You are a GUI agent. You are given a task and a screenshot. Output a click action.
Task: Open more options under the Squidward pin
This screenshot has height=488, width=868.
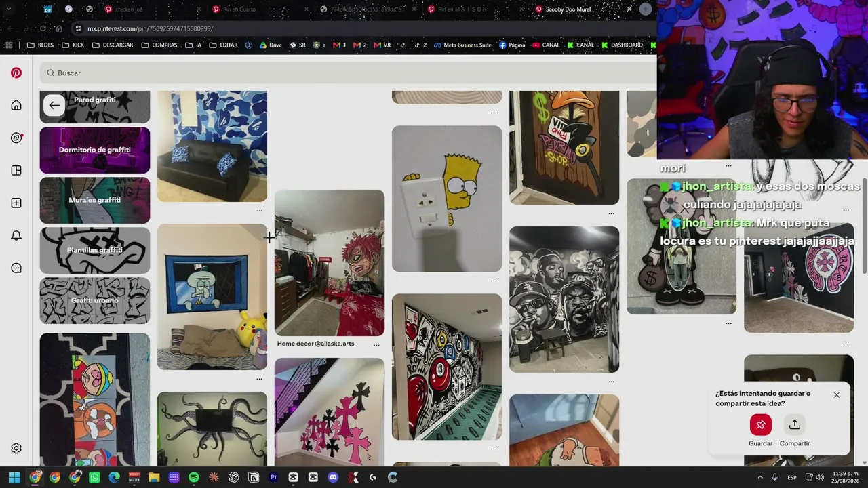259,379
